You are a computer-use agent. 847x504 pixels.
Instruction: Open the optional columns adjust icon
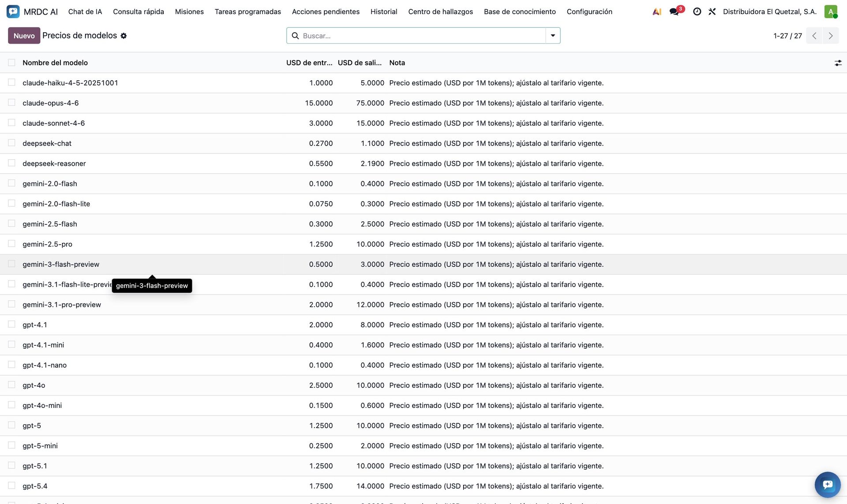click(838, 63)
